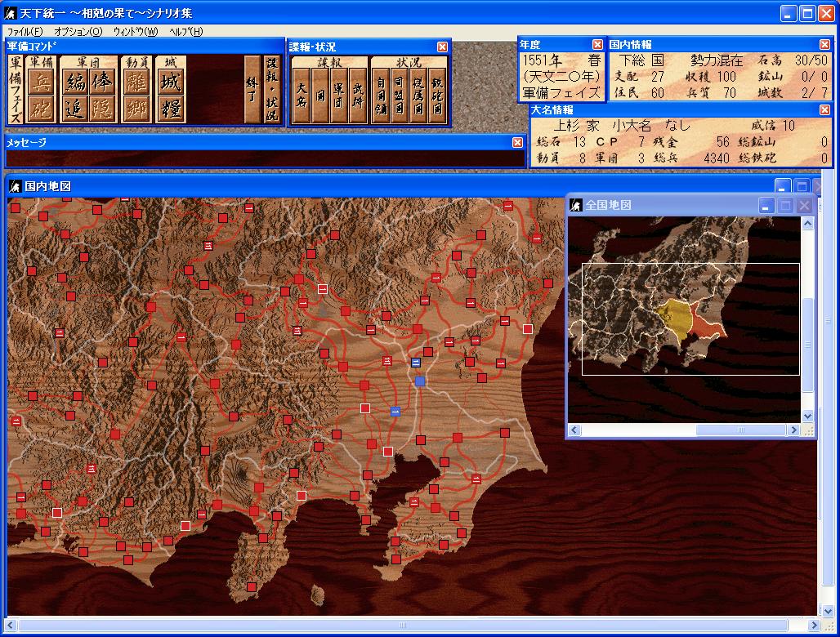The image size is (840, 637).
Task: Click the yellow highlighted province in 全国地図
Action: click(x=674, y=318)
